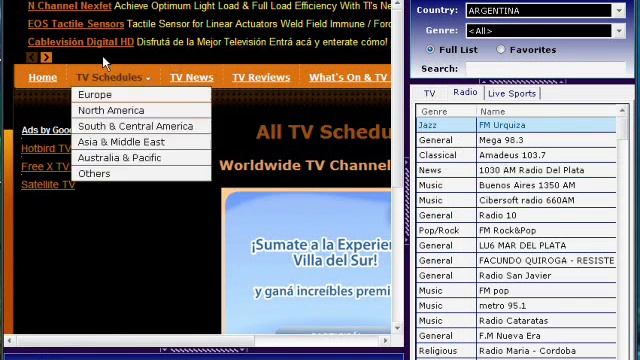Click the web page horizontal scroll left arrow
This screenshot has height=360, width=640.
click(9, 340)
